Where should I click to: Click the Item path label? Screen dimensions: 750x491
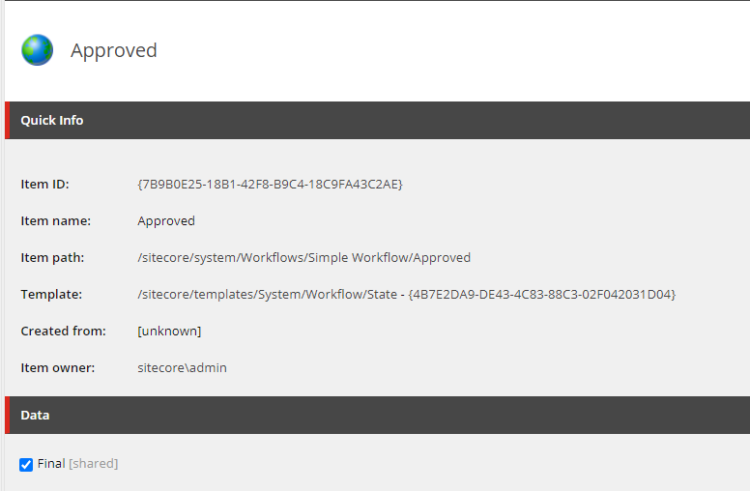tap(52, 258)
